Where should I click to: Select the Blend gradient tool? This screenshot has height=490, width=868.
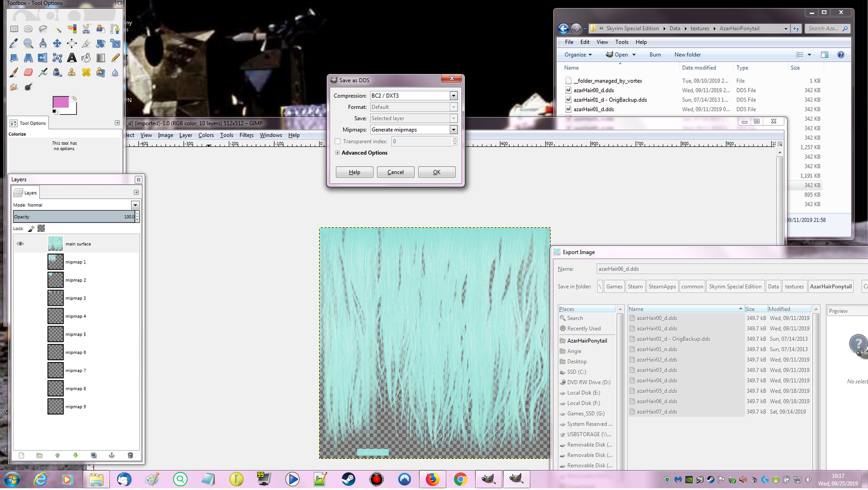[101, 58]
